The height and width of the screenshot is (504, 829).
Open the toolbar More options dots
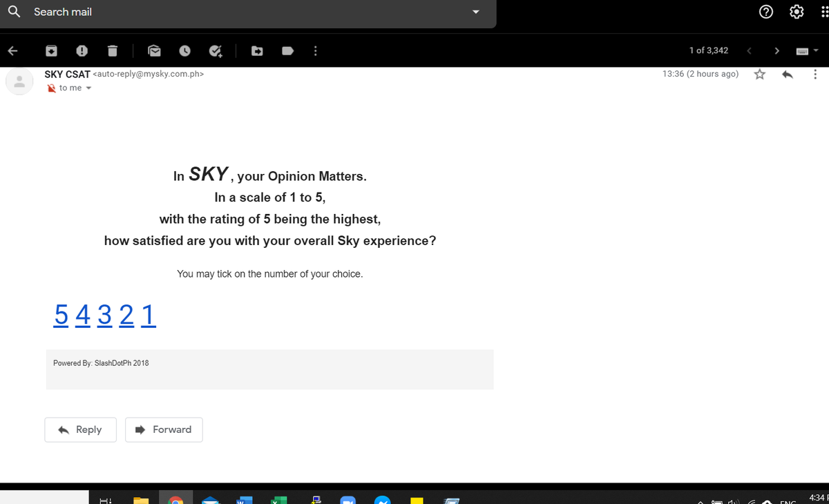click(316, 50)
